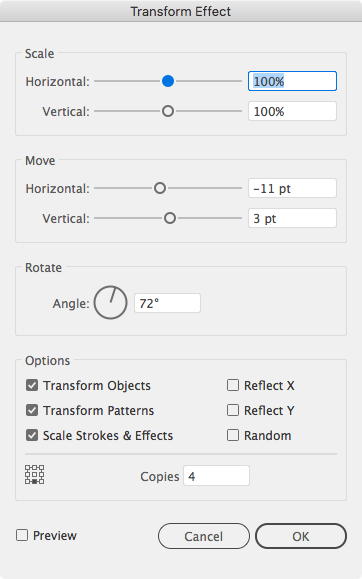This screenshot has width=362, height=579.
Task: Click the Move Horizontal slider handle
Action: [x=160, y=188]
